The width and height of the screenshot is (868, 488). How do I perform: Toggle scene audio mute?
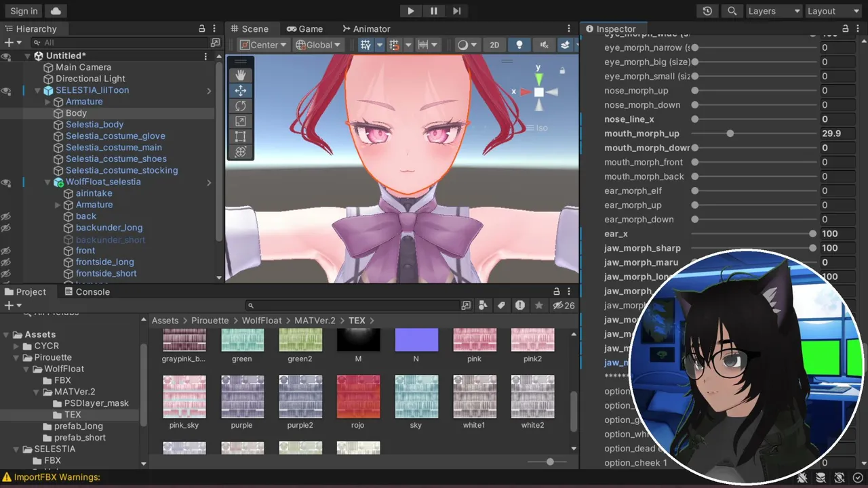click(544, 45)
